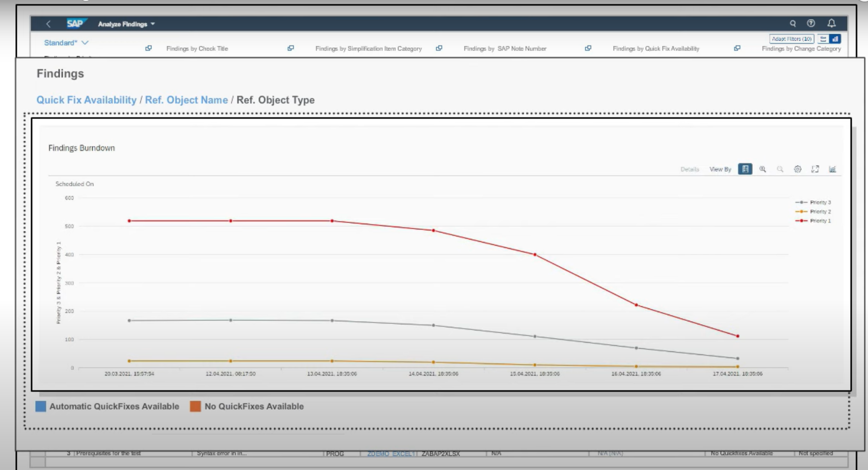Image resolution: width=868 pixels, height=470 pixels.
Task: Open global search from the SAP shell bar
Action: 794,24
